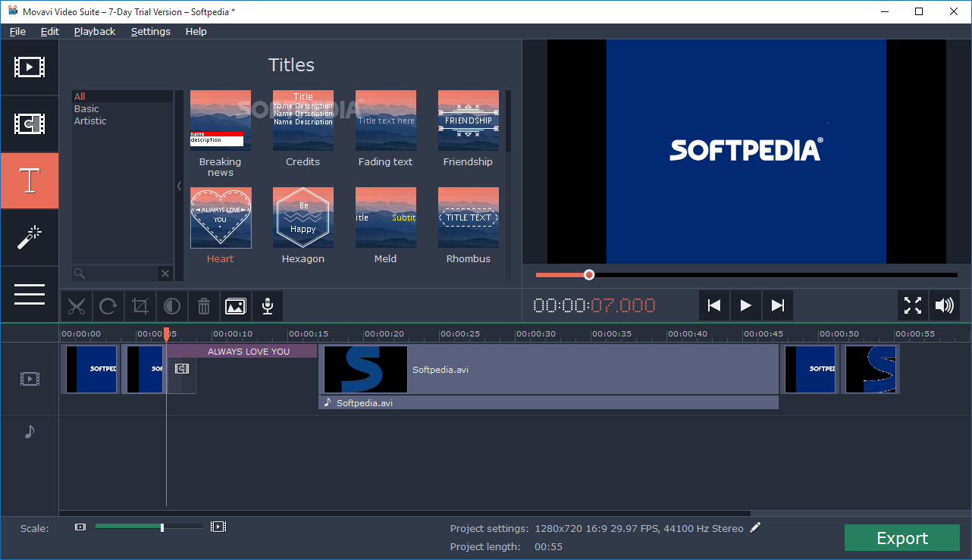This screenshot has width=972, height=560.
Task: Select the scissors split tool
Action: point(76,306)
